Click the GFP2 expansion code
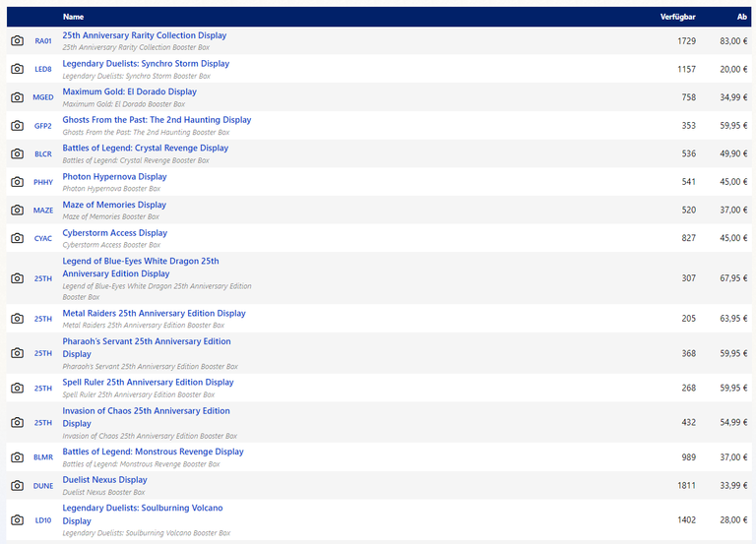Screen dimensions: 756x544 [43, 126]
